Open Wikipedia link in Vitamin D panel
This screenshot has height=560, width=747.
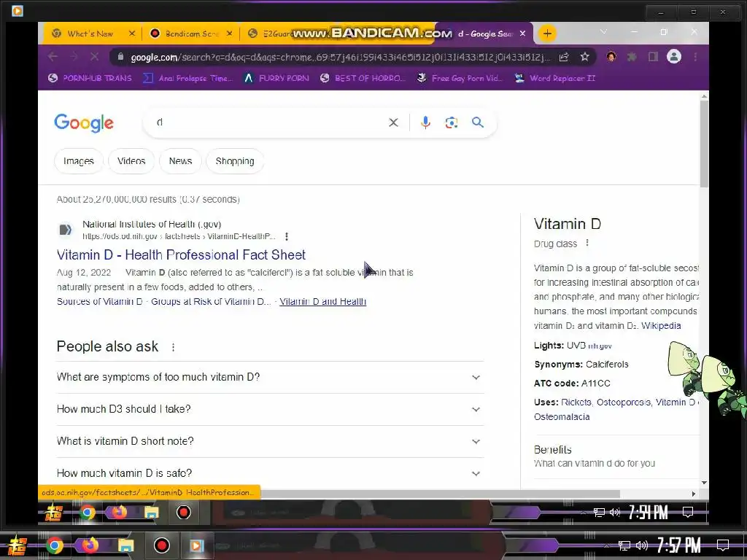pos(661,326)
